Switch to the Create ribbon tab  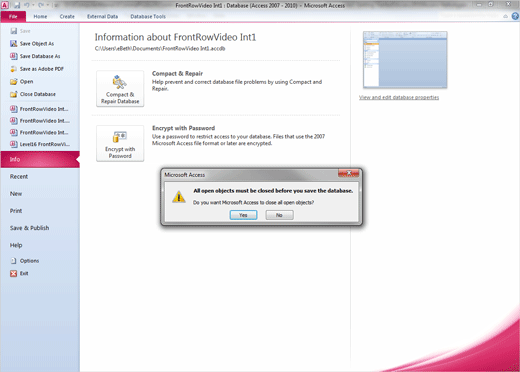pyautogui.click(x=67, y=16)
